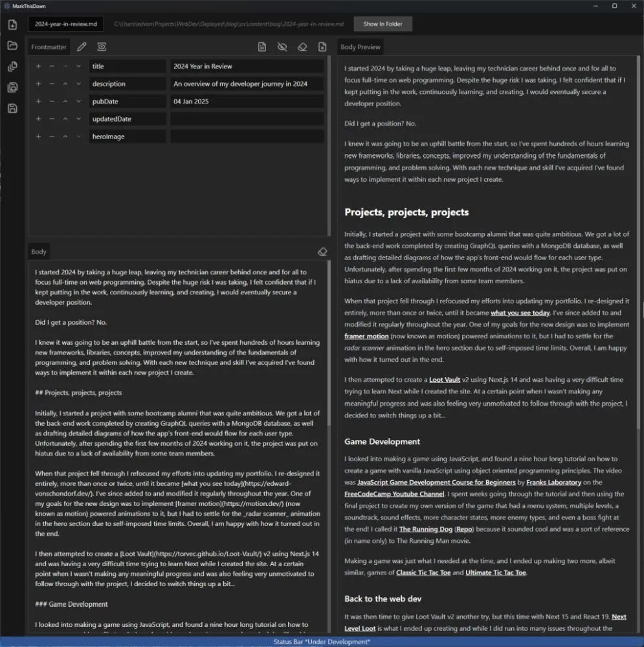Move the heroImage row up with its chevron
Viewport: 644px width, 647px height.
point(65,136)
